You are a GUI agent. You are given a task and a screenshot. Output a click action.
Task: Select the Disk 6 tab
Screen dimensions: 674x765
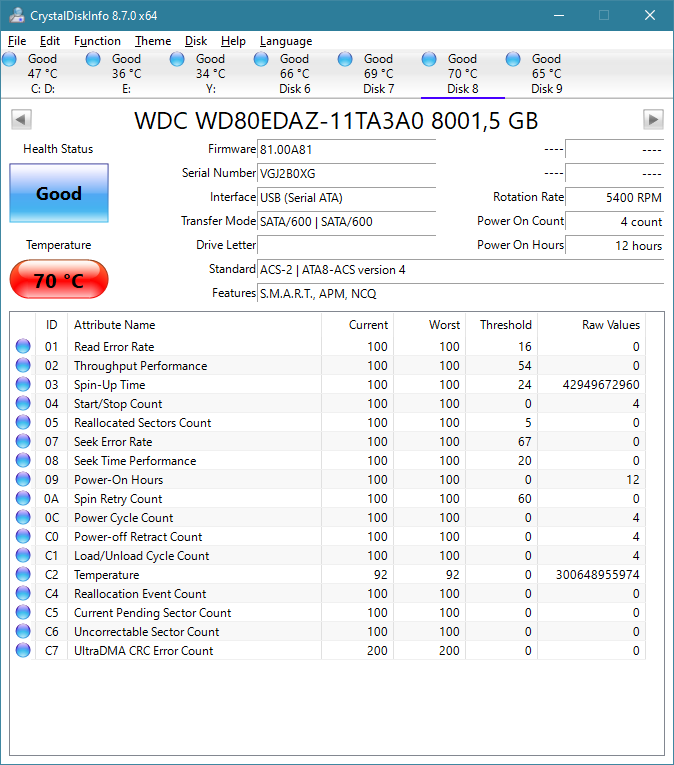pos(294,74)
